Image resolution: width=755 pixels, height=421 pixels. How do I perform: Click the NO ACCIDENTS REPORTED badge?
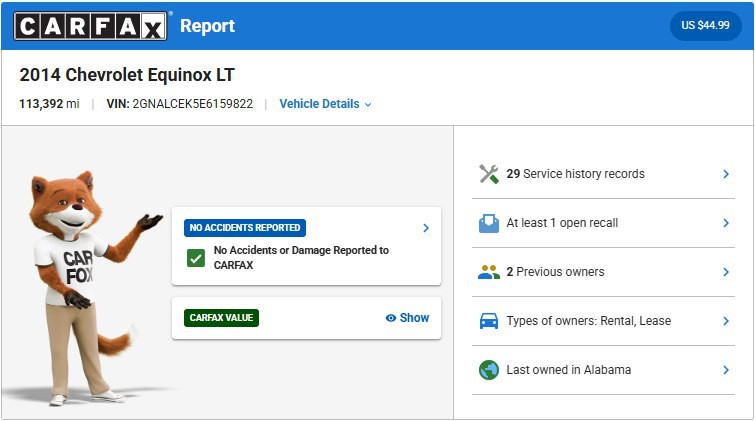(x=245, y=228)
